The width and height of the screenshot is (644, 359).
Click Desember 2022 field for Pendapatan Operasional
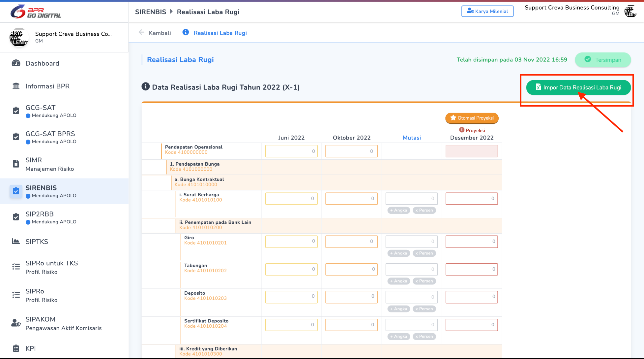tap(472, 151)
